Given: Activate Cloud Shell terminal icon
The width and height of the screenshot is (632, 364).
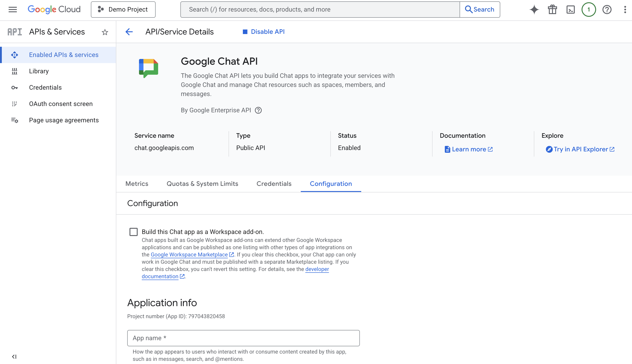Looking at the screenshot, I should (x=570, y=10).
